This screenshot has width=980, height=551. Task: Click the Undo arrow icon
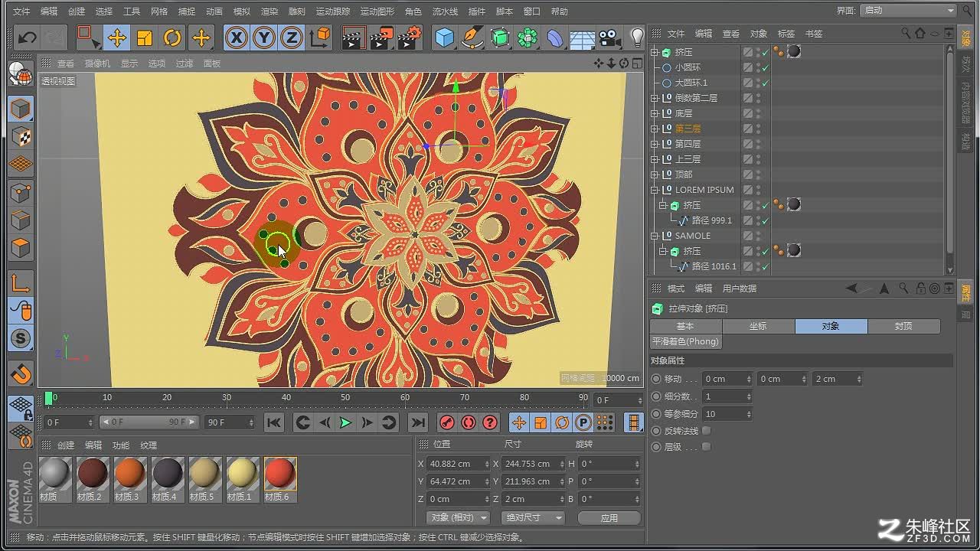28,37
